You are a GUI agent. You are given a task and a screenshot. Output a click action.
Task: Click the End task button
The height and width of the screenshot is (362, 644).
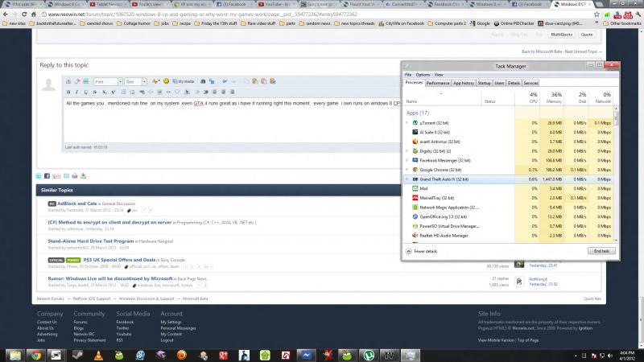click(x=601, y=251)
